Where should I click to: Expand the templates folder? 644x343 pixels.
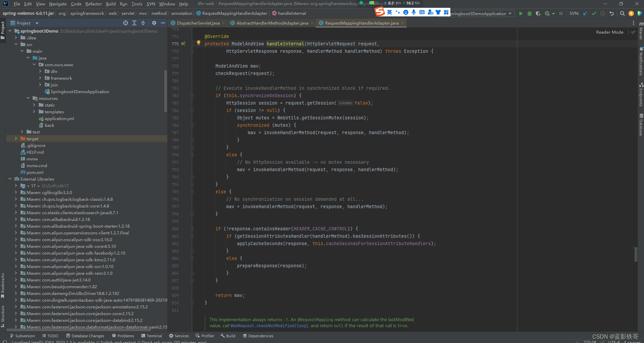tap(34, 112)
